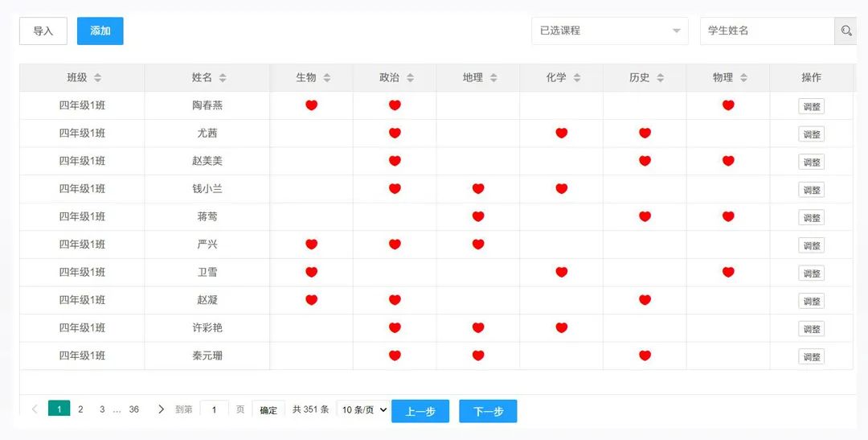Click 赵凝's 生物 heart icon
Viewport: 868px width, 440px height.
(312, 300)
